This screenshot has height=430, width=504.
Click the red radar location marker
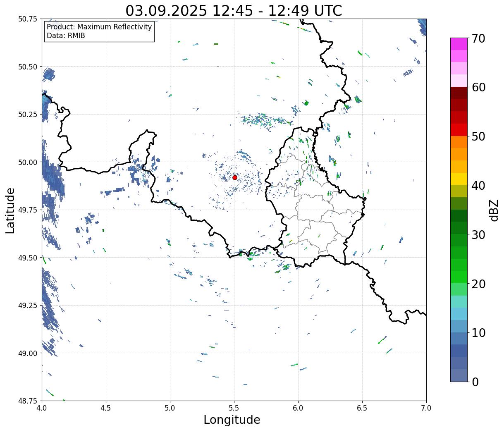click(x=235, y=177)
